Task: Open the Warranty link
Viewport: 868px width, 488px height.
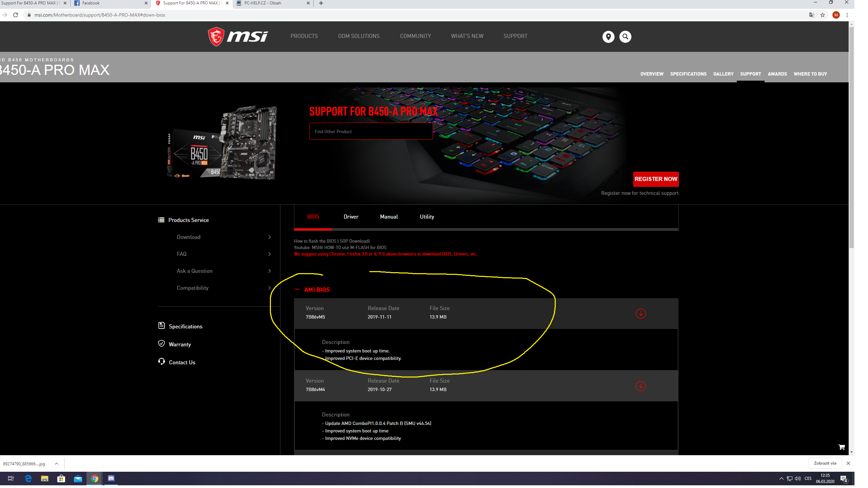Action: tap(180, 344)
